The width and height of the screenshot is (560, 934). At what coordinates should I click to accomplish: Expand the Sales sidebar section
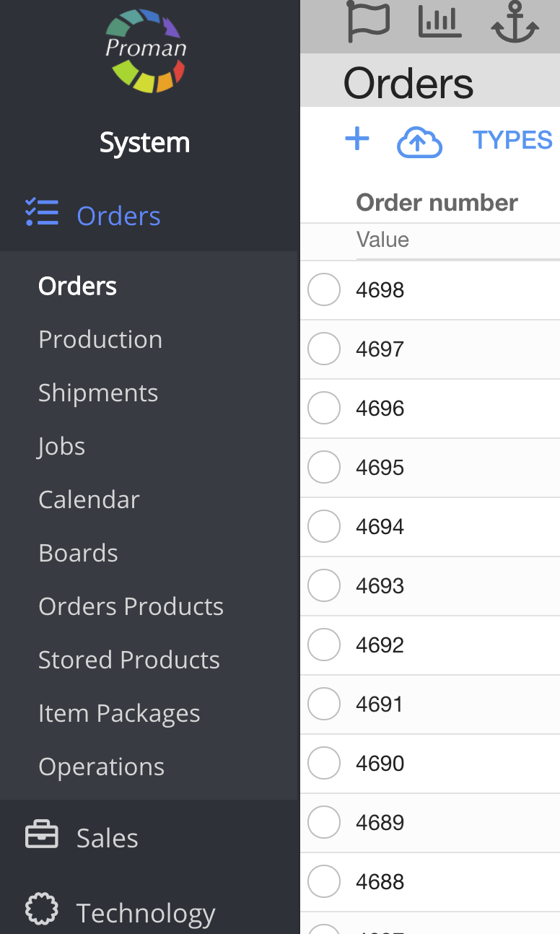pos(108,838)
